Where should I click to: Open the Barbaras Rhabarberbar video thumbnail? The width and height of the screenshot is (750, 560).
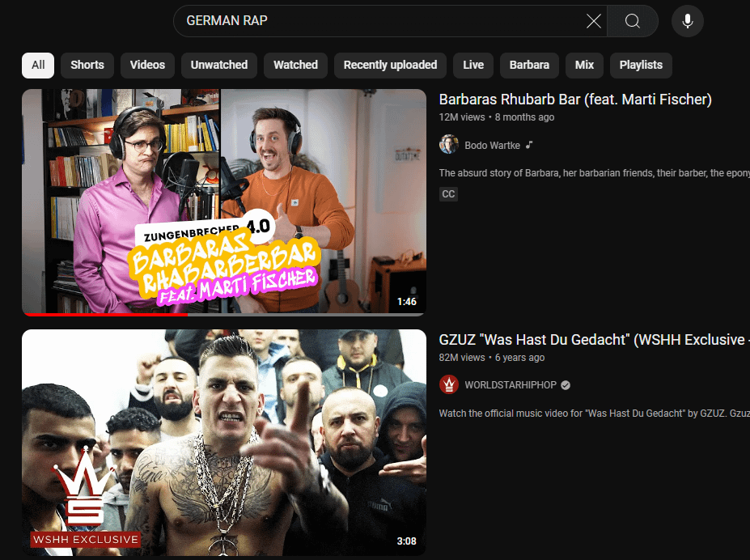tap(224, 202)
